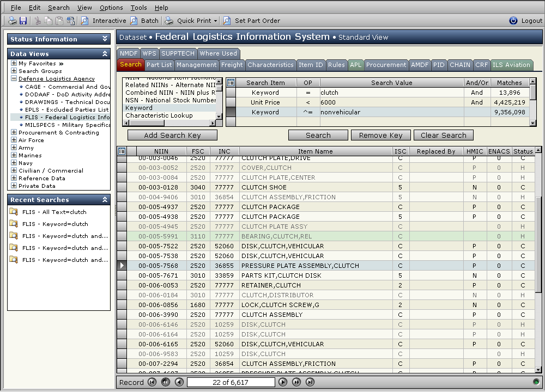Go to the next record

coord(283,382)
